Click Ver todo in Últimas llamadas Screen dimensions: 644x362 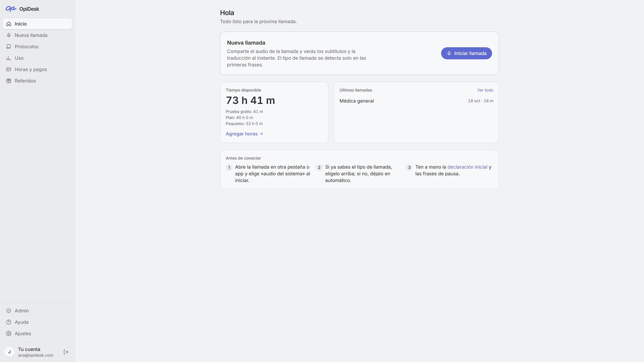tap(485, 90)
